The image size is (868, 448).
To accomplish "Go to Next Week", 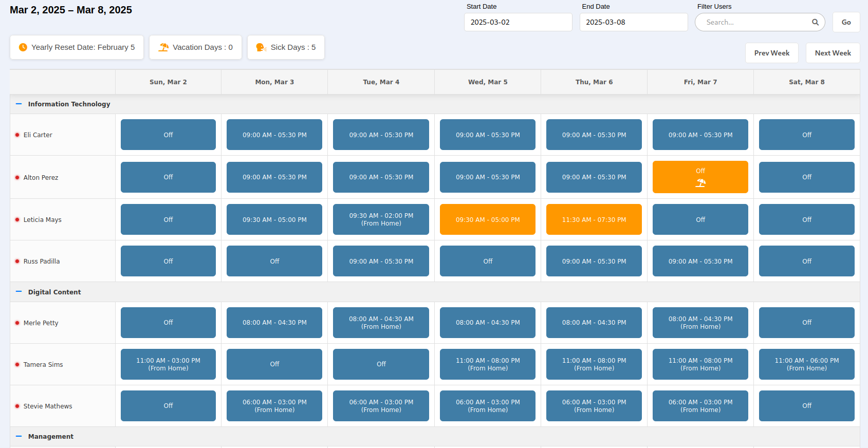I will (833, 53).
